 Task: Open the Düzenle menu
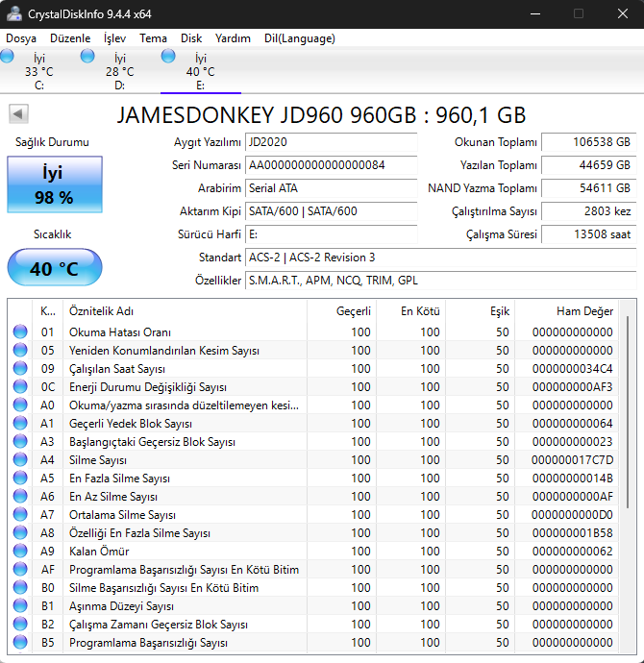[x=69, y=38]
